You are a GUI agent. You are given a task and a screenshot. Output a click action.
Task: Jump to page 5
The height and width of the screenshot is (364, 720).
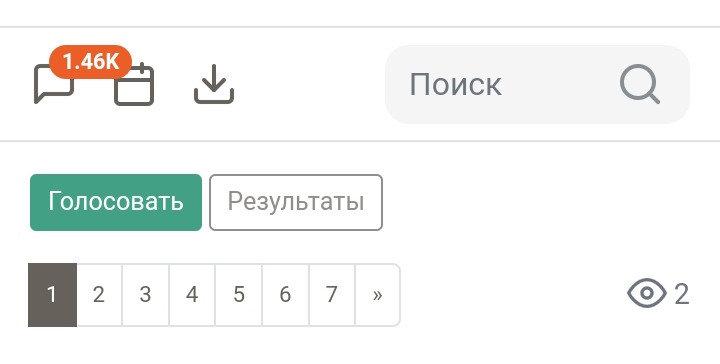click(x=239, y=295)
